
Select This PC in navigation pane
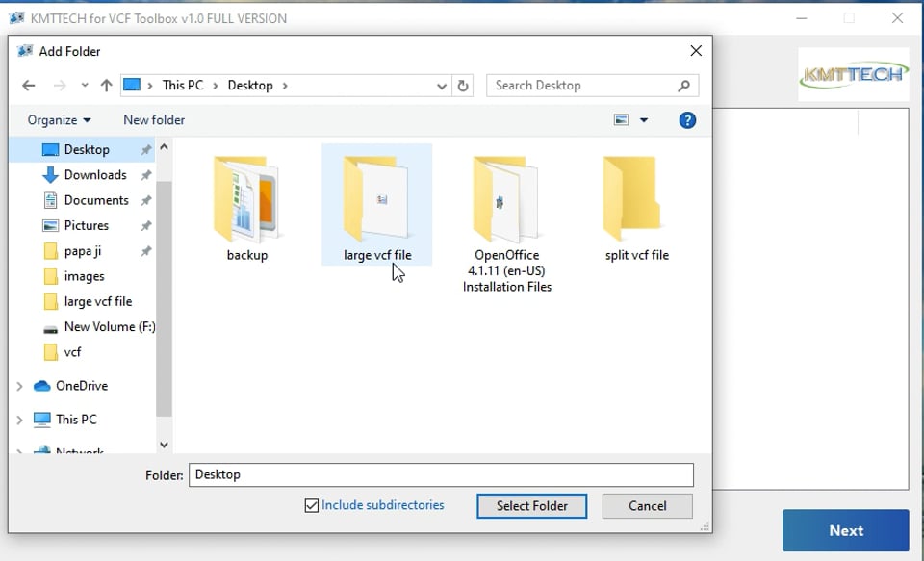point(76,420)
